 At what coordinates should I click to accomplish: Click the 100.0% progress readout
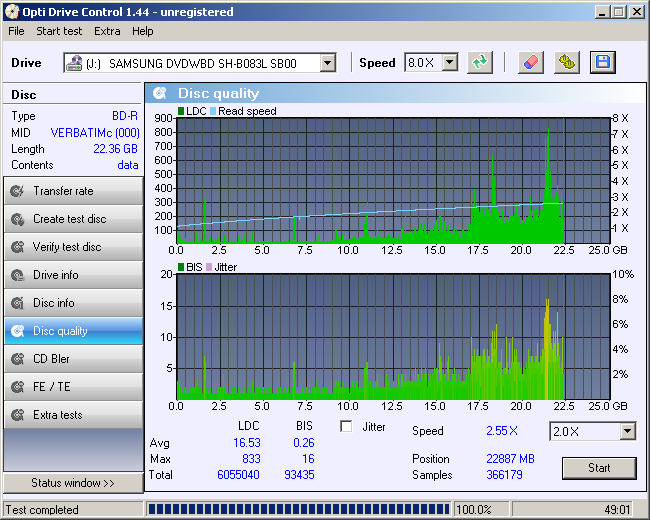[473, 509]
